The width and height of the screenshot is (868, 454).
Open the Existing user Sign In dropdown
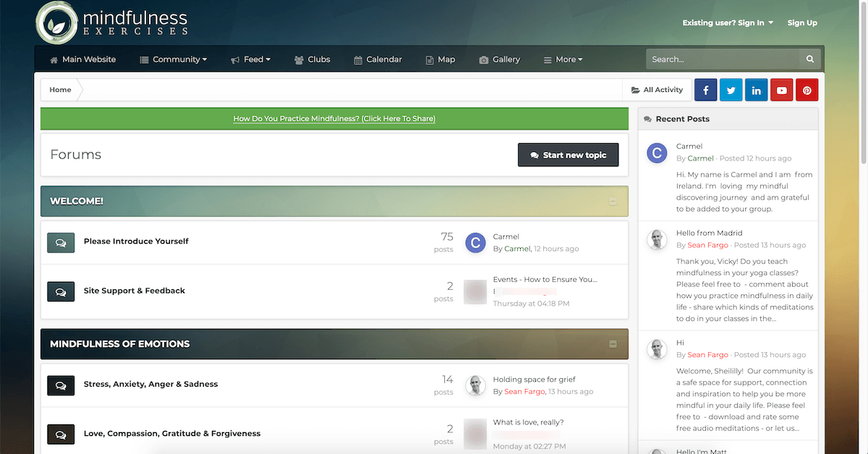click(x=728, y=23)
